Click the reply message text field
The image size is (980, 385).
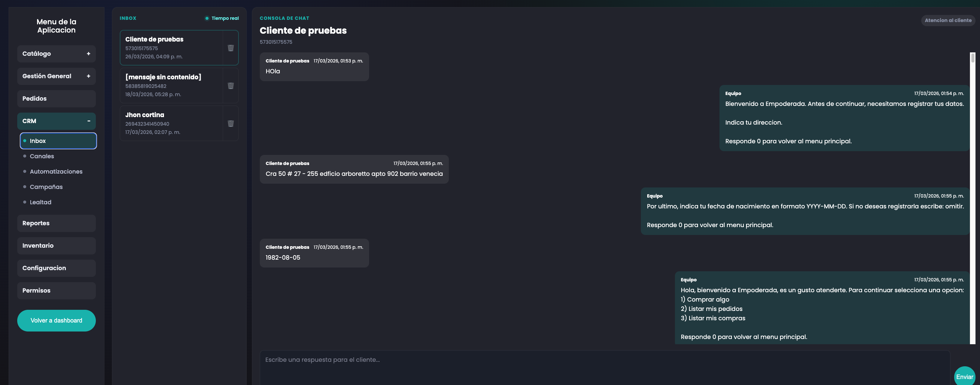[605, 367]
